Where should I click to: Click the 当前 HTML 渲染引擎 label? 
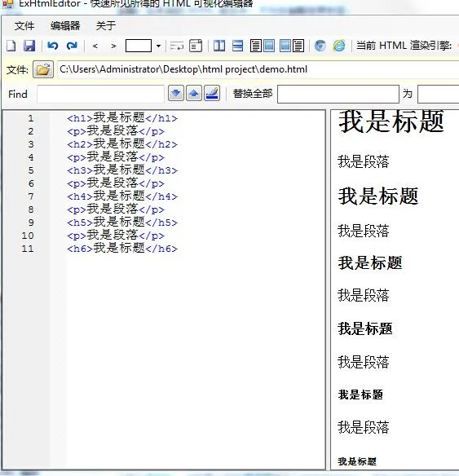(x=404, y=46)
